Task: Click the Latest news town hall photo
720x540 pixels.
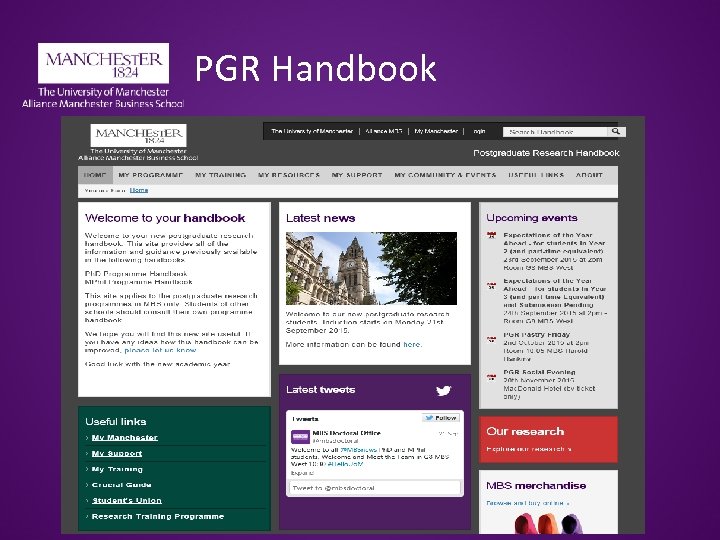Action: coord(371,268)
